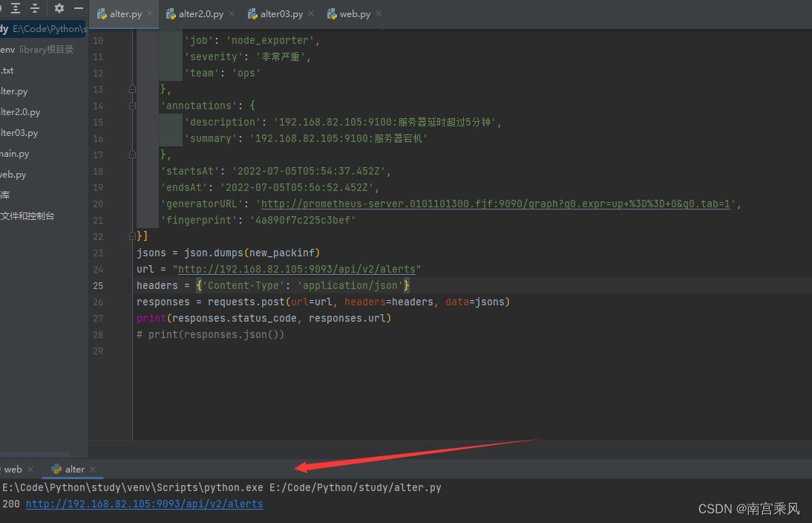
Task: Click 'json.dumps(new_packinf)' on line 23
Action: pos(252,253)
